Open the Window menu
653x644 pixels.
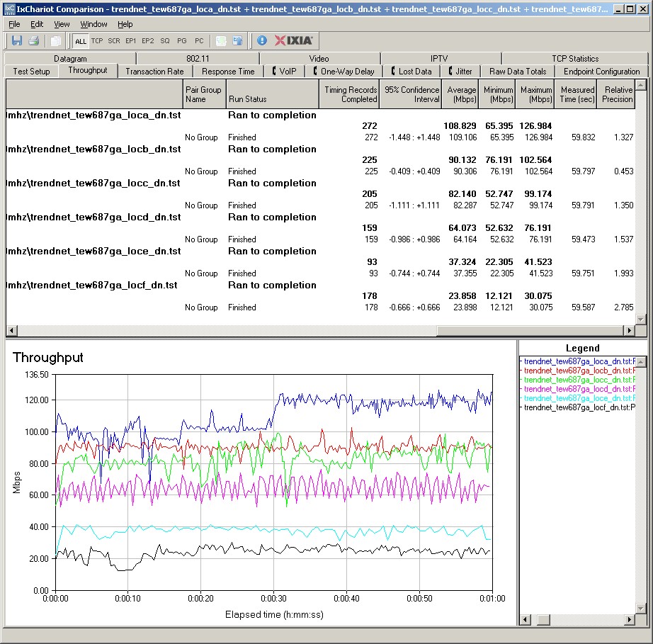click(93, 24)
